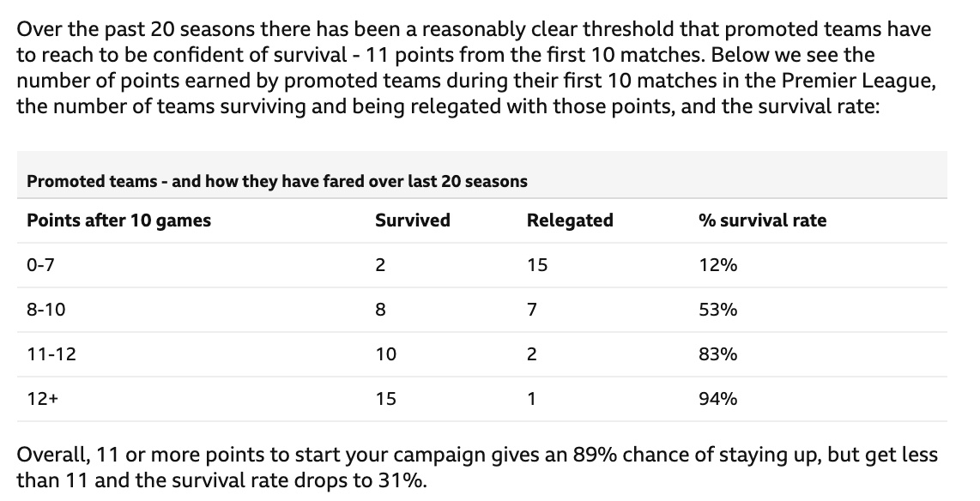
Task: Click the 83% survival rate cell
Action: pyautogui.click(x=718, y=354)
